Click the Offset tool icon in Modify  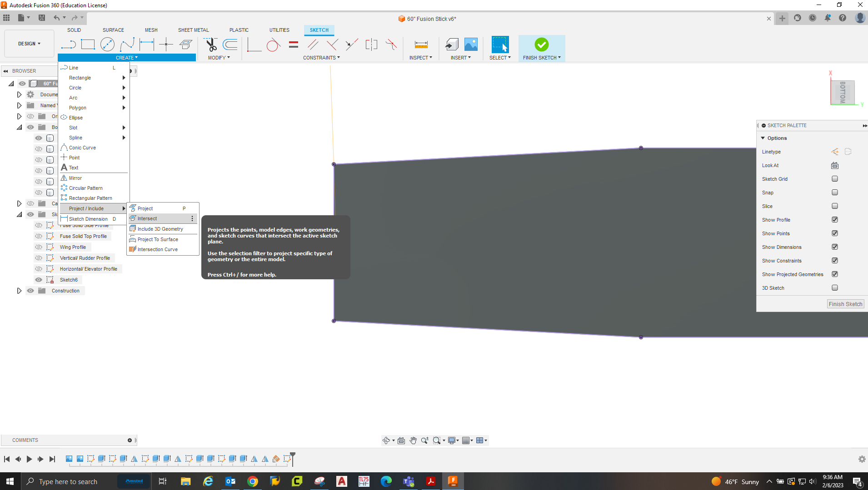click(x=230, y=45)
